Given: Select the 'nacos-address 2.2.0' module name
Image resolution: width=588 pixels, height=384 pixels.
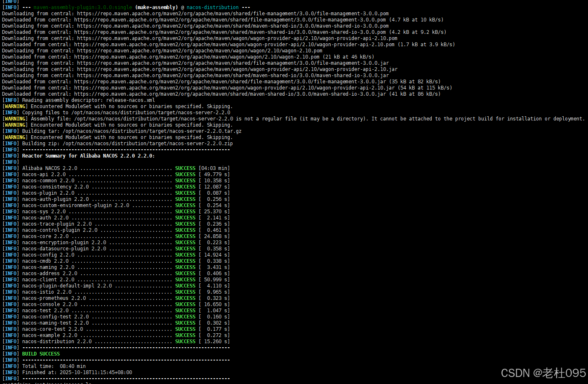Looking at the screenshot, I should click(49, 273).
